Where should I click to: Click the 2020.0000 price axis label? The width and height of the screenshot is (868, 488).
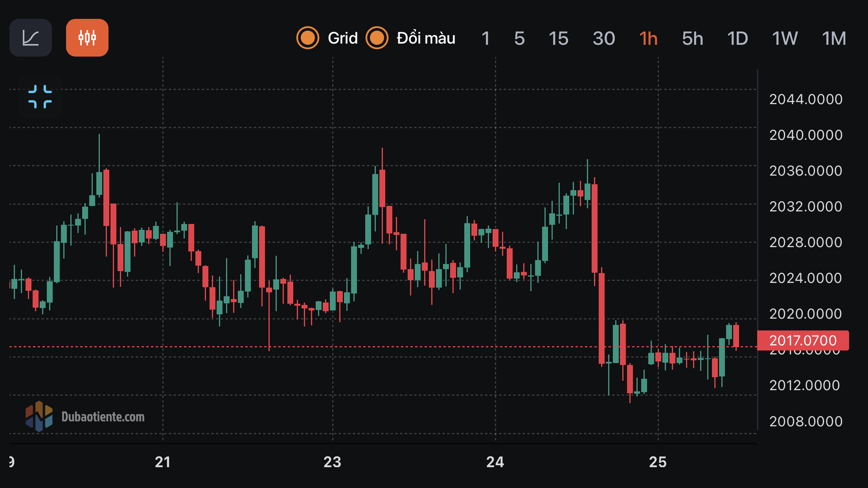click(x=806, y=314)
